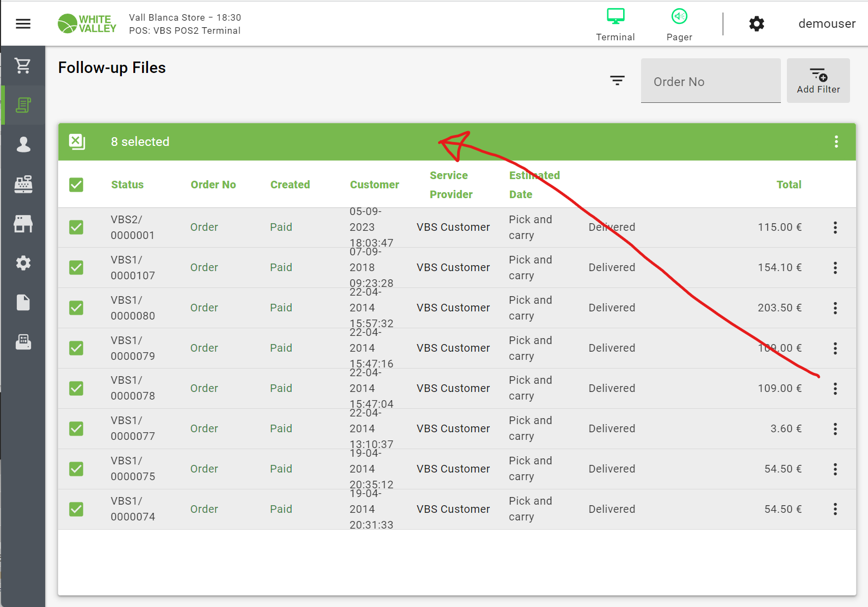Focus the Order No search field

click(x=710, y=82)
